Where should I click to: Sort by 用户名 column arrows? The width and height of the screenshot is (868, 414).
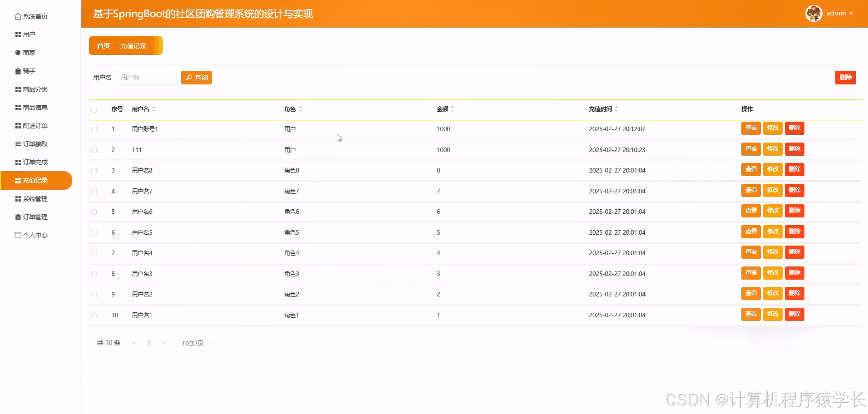click(x=154, y=109)
